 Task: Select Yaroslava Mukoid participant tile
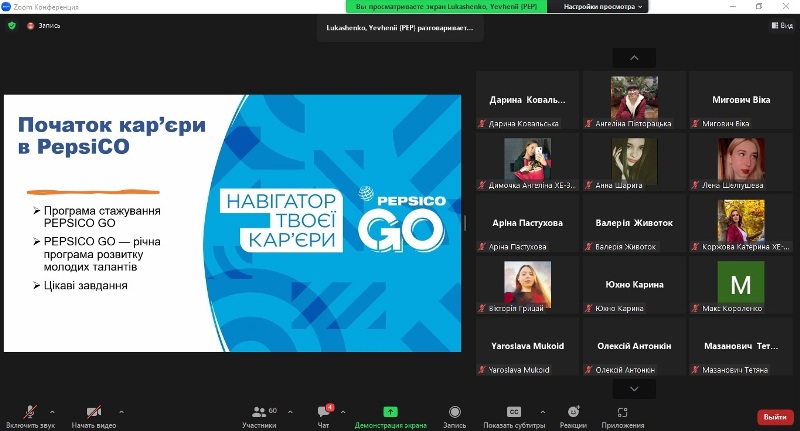(527, 346)
